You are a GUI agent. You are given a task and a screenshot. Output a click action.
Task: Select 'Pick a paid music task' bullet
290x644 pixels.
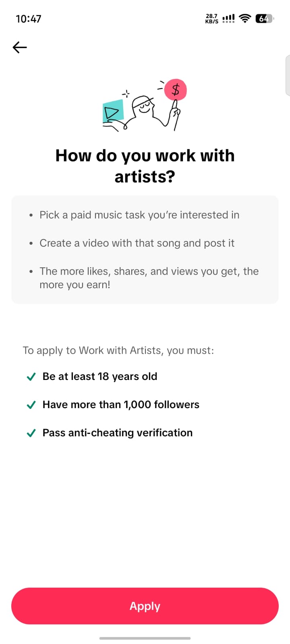coord(139,215)
